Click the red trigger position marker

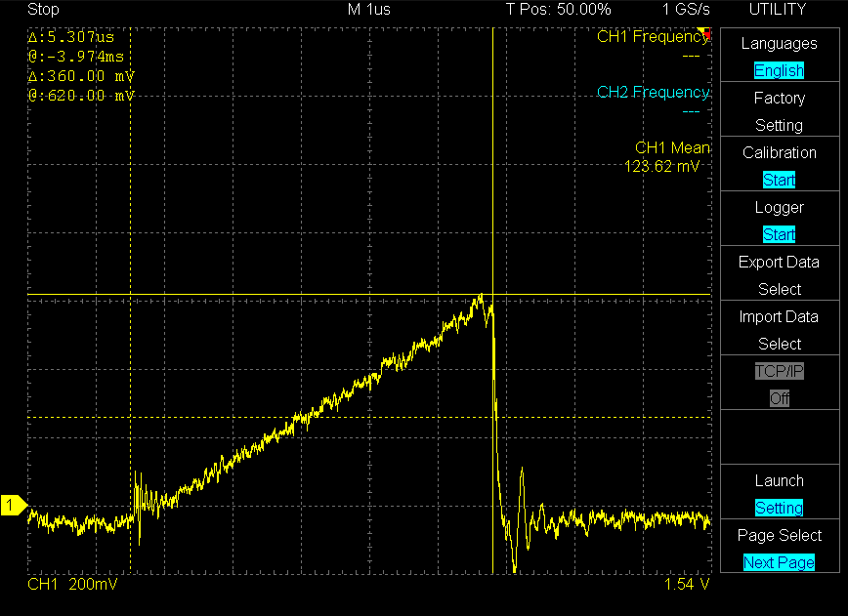click(x=705, y=33)
